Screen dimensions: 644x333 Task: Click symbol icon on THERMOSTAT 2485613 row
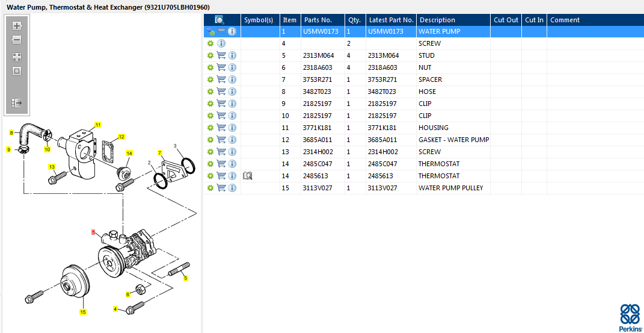pyautogui.click(x=247, y=176)
